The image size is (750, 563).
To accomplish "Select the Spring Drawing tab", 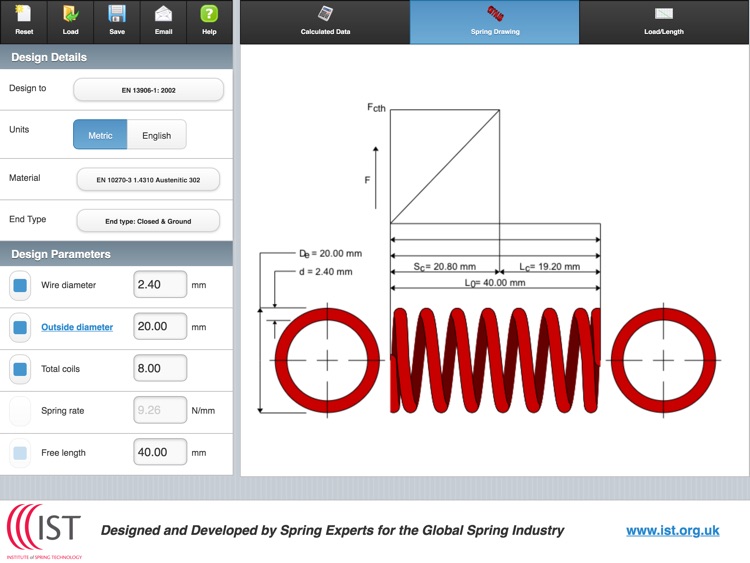I will [494, 21].
